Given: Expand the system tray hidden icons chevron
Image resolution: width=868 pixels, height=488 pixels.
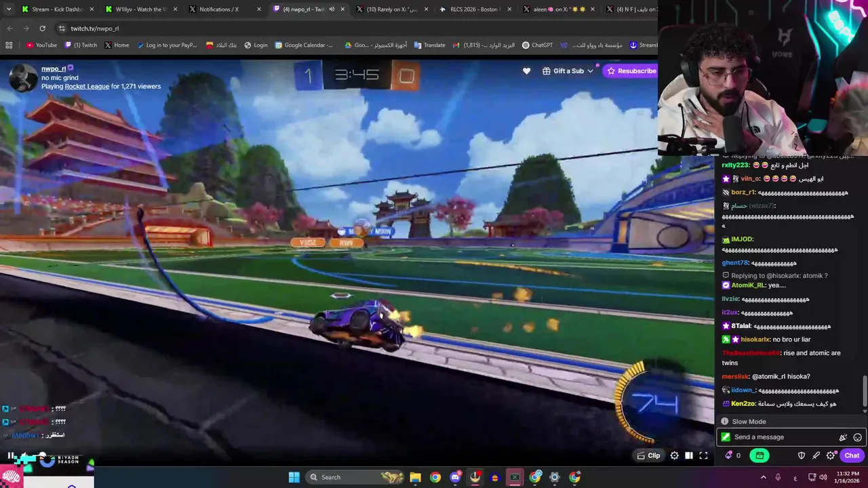Looking at the screenshot, I should tap(764, 477).
